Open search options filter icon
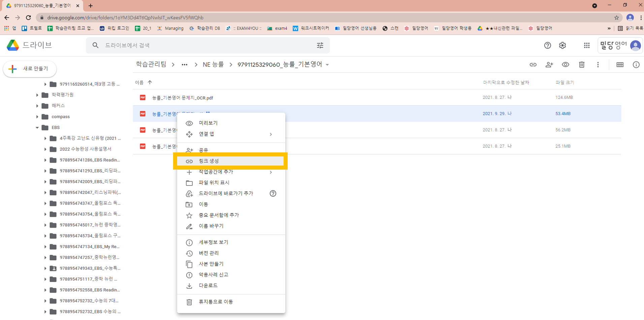 tap(320, 45)
